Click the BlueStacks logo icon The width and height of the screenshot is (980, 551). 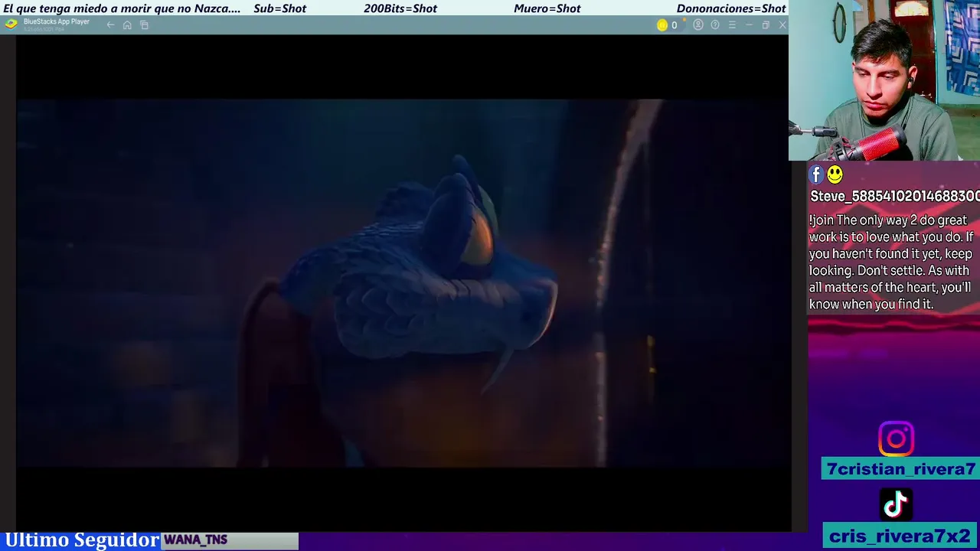pos(11,24)
